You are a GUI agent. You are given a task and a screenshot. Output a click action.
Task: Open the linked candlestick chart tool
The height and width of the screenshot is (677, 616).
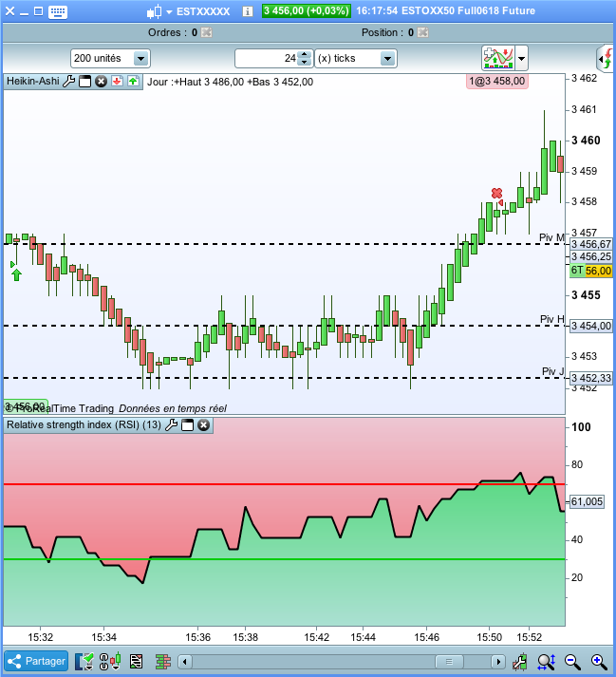(110, 662)
